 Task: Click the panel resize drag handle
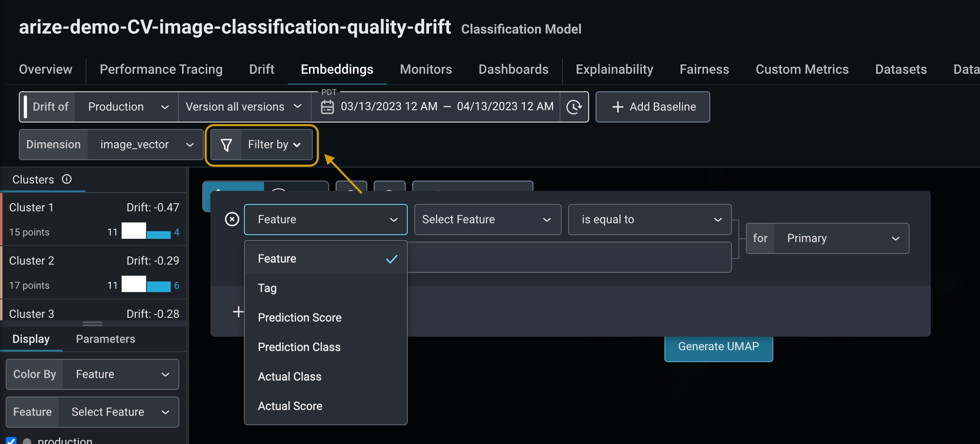[x=92, y=324]
